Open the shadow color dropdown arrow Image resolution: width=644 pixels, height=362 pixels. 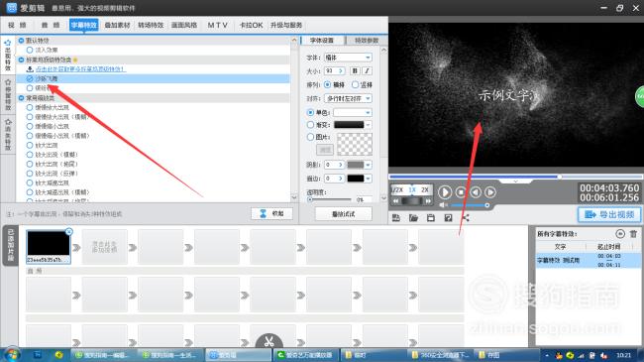tap(368, 165)
